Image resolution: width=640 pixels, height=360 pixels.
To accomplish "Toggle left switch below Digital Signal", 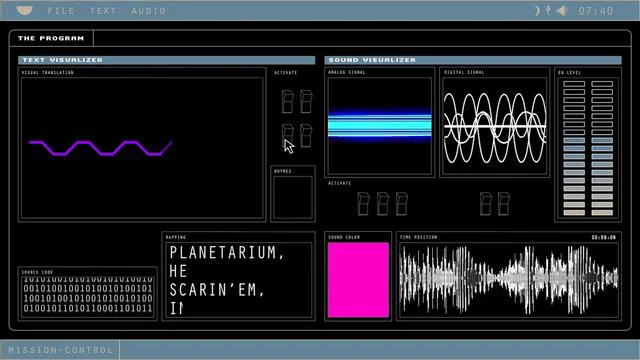I will point(485,204).
